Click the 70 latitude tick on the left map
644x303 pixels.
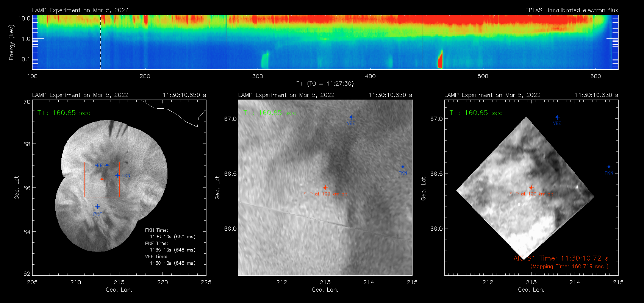coord(27,102)
